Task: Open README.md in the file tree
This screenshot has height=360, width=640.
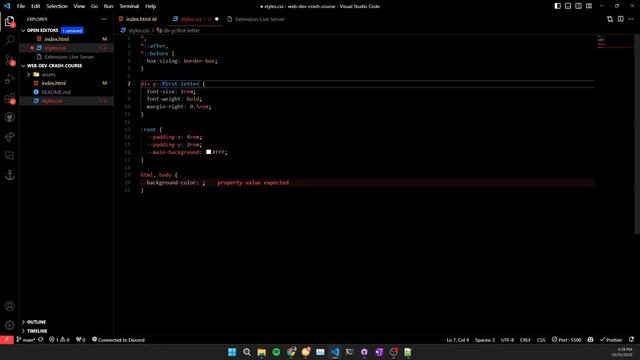Action: (x=56, y=92)
